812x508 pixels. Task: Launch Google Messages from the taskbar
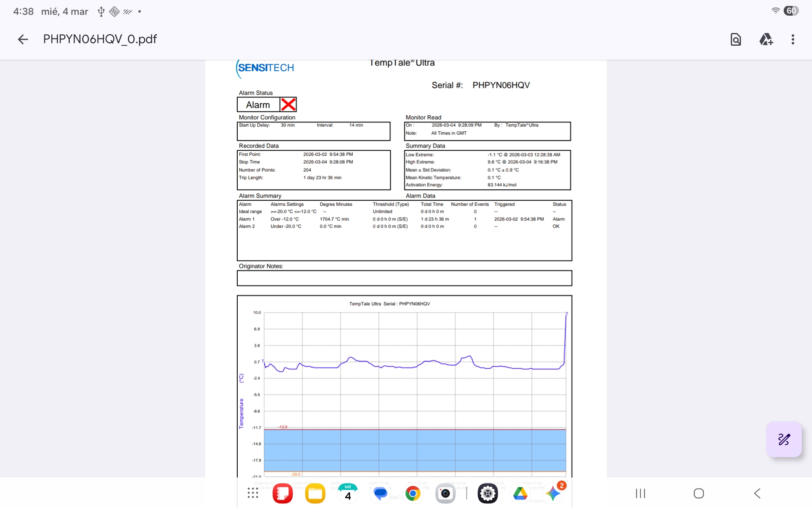pos(380,493)
